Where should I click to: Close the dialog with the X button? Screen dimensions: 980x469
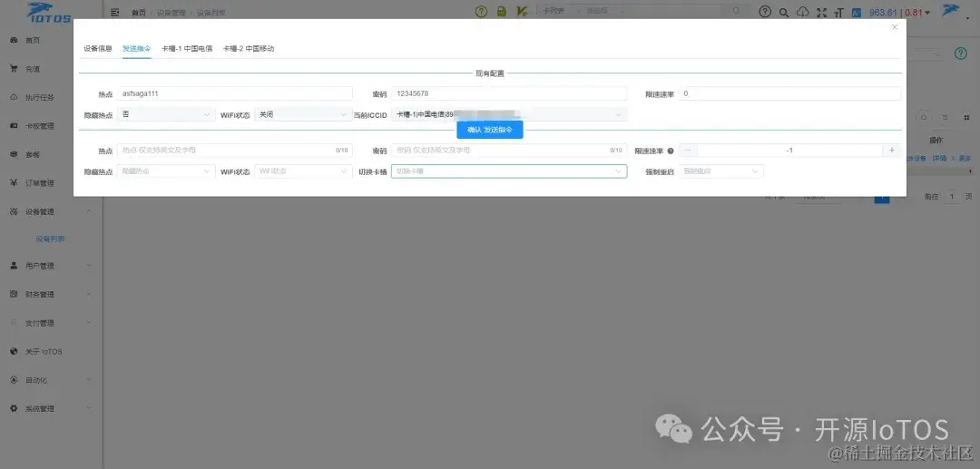click(x=895, y=27)
